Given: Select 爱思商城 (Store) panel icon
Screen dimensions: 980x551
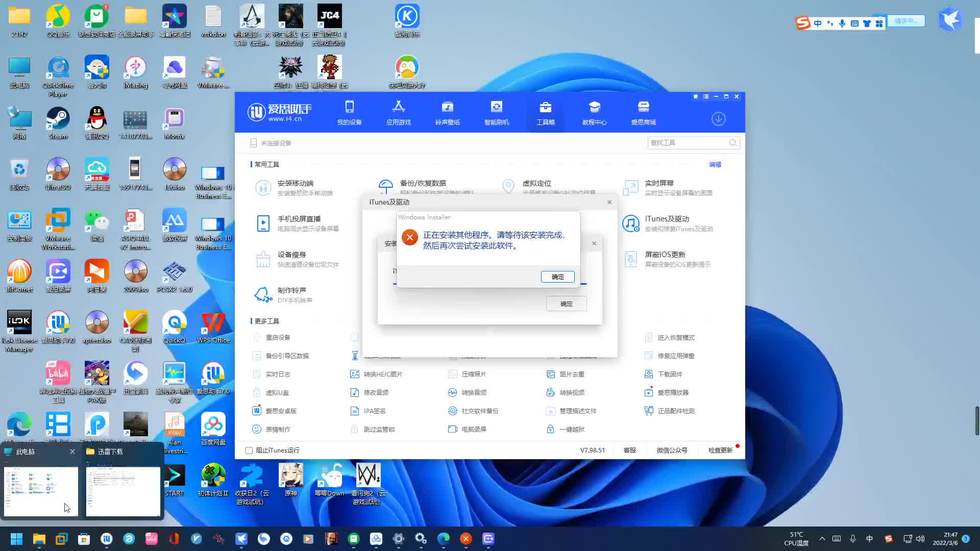Looking at the screenshot, I should coord(643,112).
